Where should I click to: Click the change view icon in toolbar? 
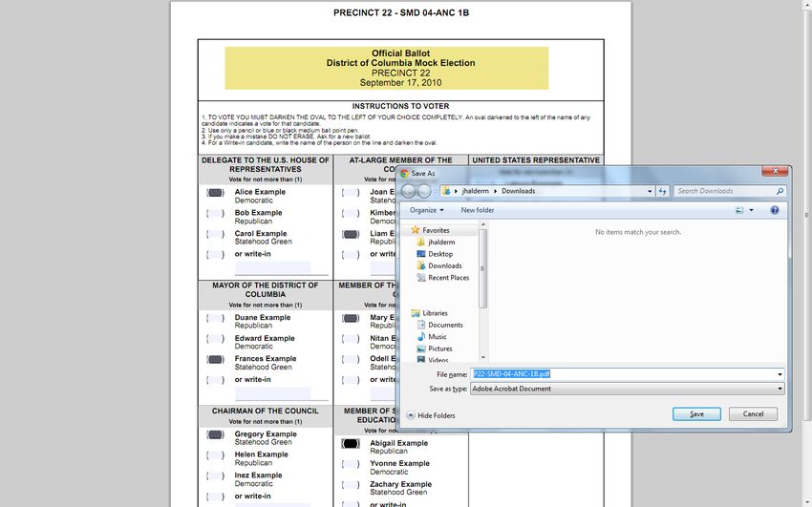coord(739,210)
